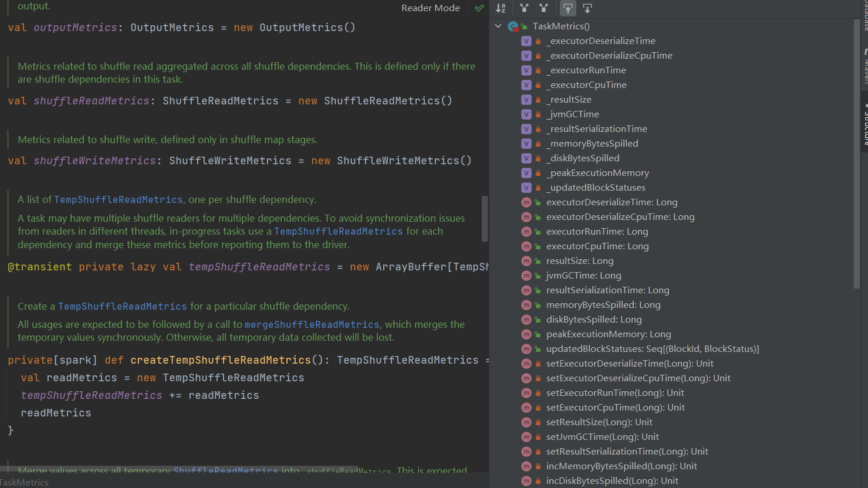Click lock icon next to _memoryBytesSpilled

[538, 144]
